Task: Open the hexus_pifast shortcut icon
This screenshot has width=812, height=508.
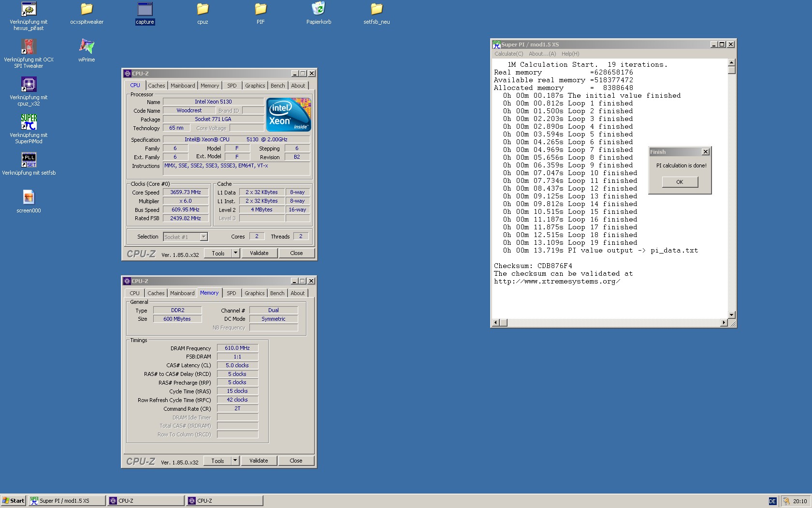Action: 29,9
